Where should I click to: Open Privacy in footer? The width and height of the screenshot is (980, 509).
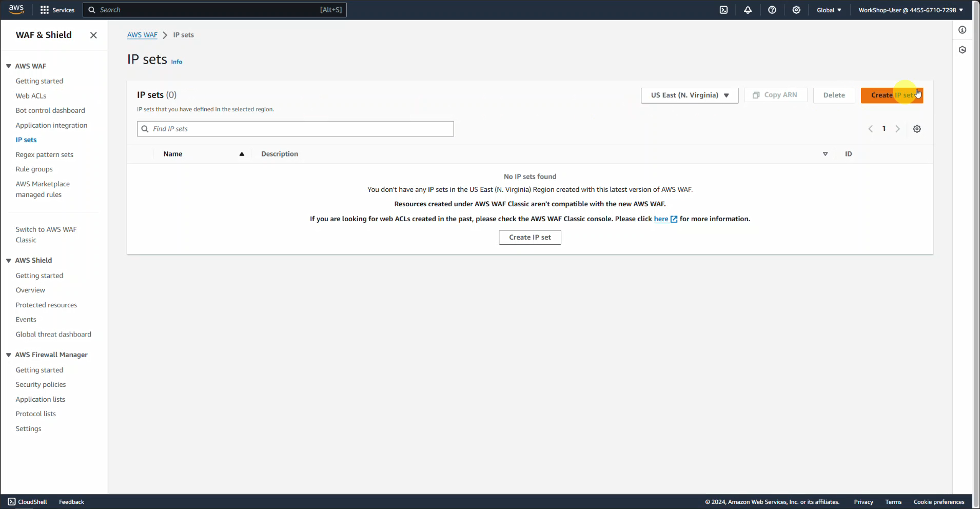tap(864, 502)
